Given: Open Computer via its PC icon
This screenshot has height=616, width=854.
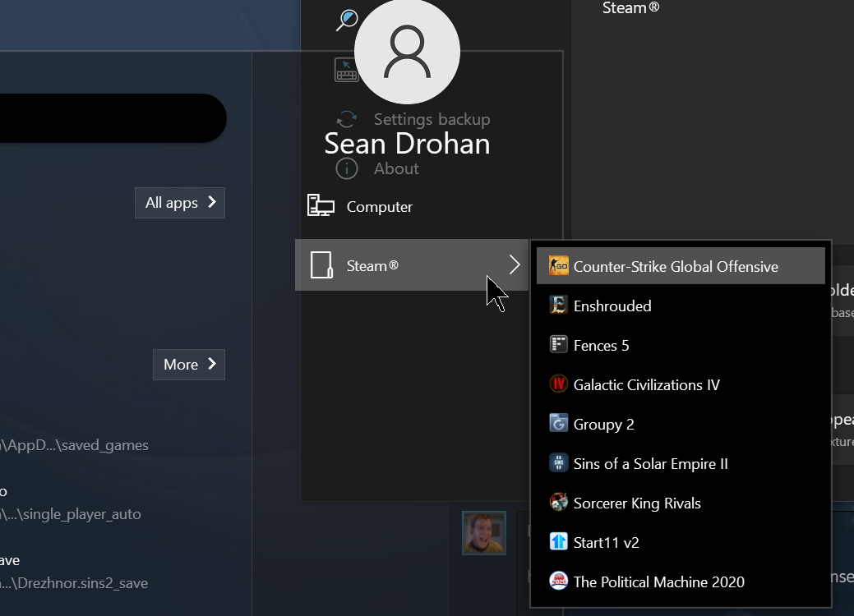Looking at the screenshot, I should [321, 206].
